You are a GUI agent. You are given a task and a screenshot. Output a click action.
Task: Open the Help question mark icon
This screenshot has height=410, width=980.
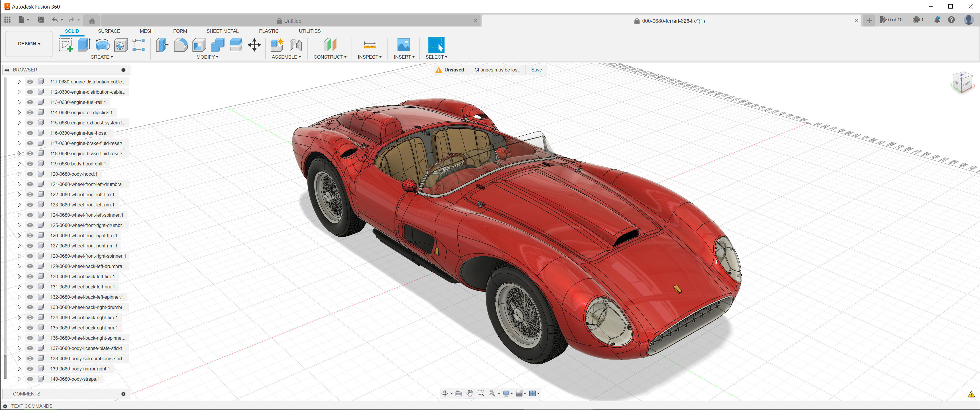point(951,20)
